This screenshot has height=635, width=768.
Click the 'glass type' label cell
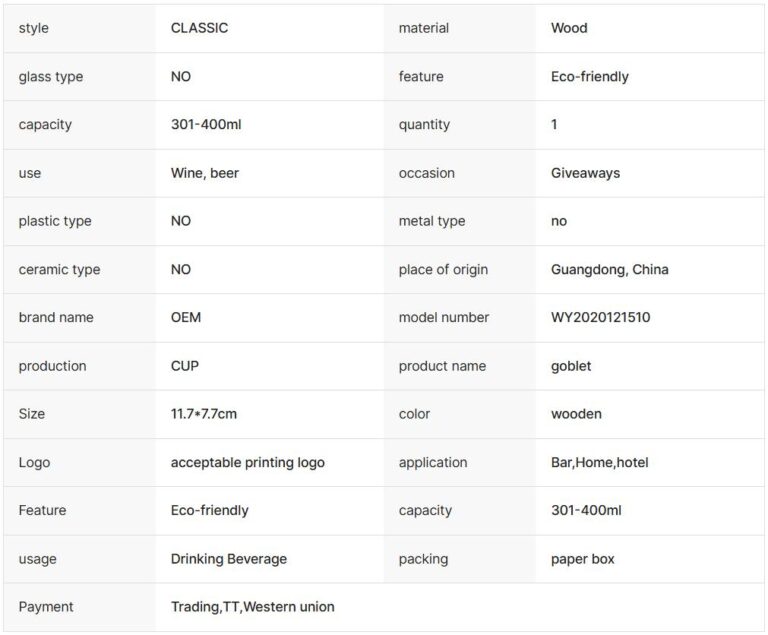tap(50, 77)
